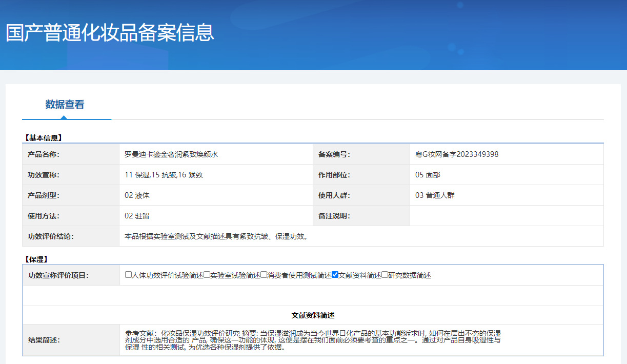Image resolution: width=627 pixels, height=364 pixels.
Task: Click the 03 普通人群 user group value
Action: (x=435, y=195)
